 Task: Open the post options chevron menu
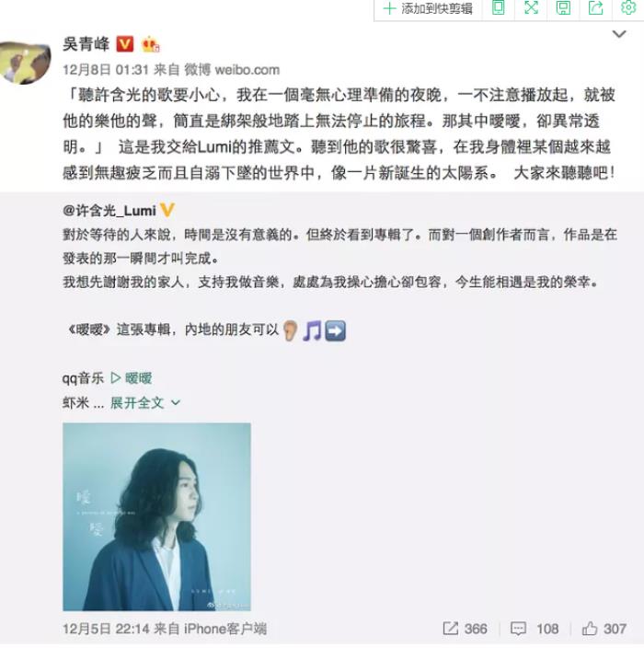point(619,34)
